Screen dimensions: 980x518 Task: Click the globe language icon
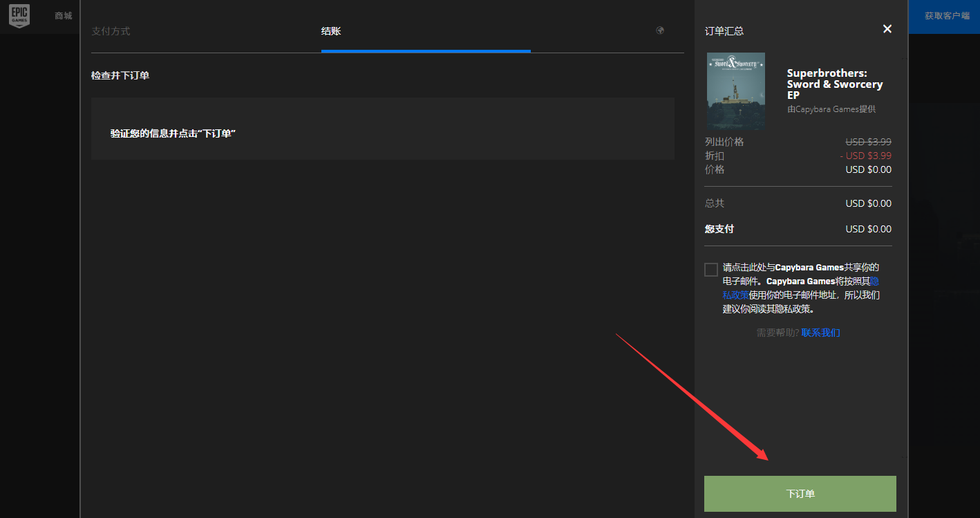coord(660,30)
